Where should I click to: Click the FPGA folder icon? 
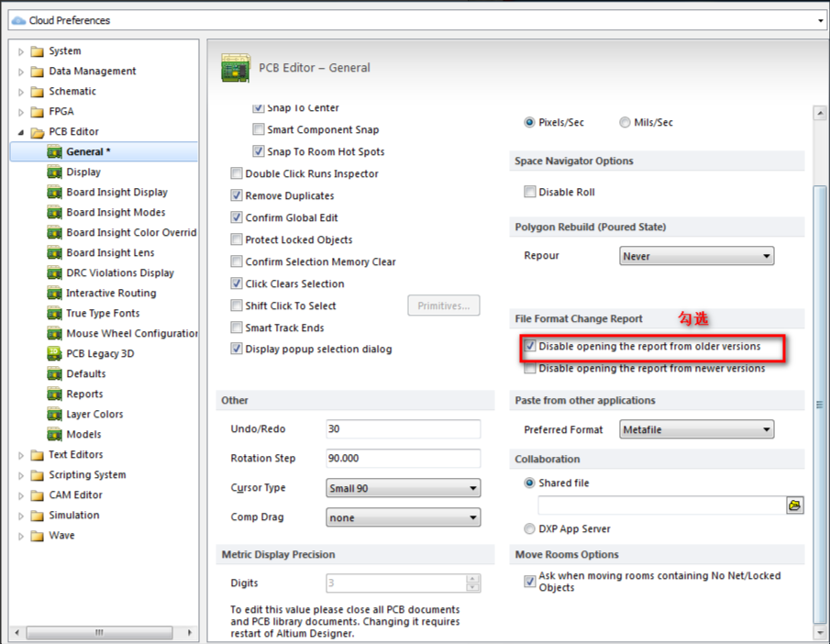tap(37, 112)
